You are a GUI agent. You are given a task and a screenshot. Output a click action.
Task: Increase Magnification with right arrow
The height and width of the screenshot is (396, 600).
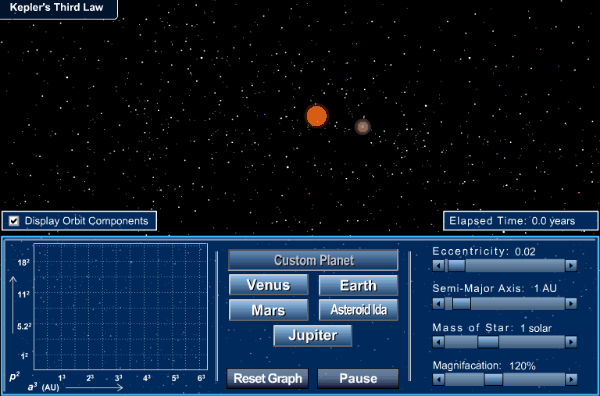571,379
